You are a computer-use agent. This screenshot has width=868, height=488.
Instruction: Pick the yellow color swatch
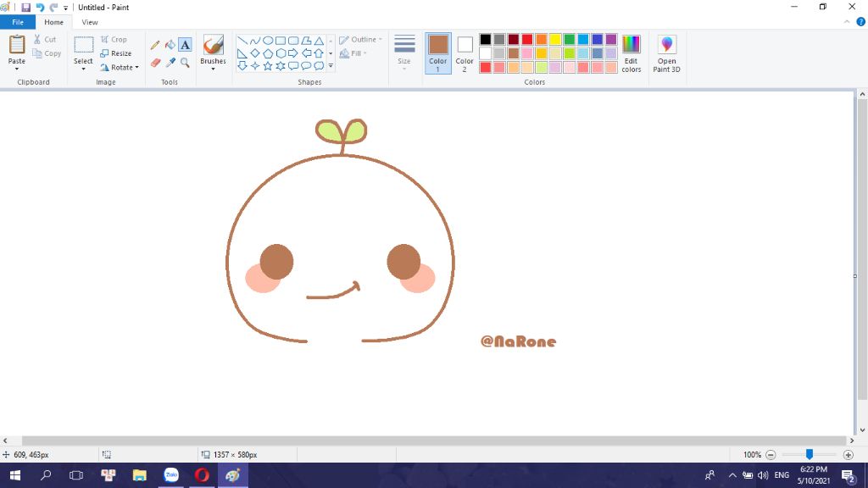[x=555, y=39]
